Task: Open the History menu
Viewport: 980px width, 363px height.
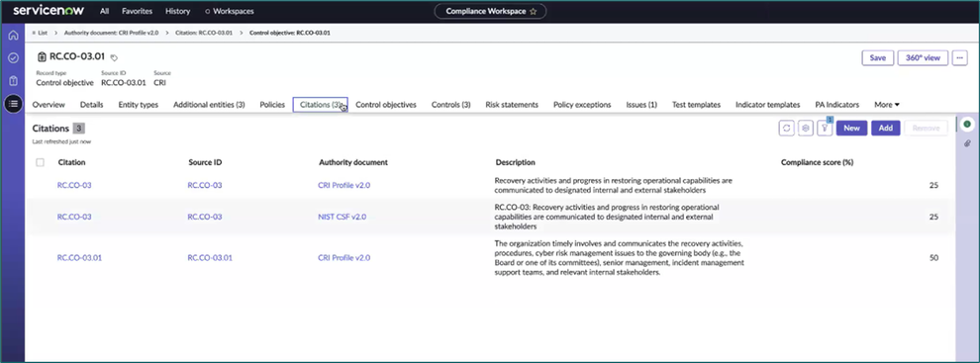Action: tap(177, 11)
